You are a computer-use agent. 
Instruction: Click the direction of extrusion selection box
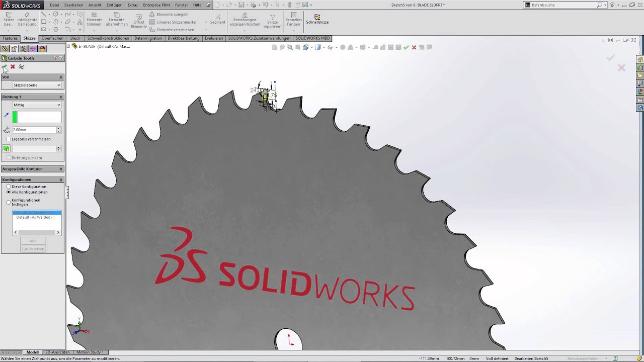pos(39,117)
